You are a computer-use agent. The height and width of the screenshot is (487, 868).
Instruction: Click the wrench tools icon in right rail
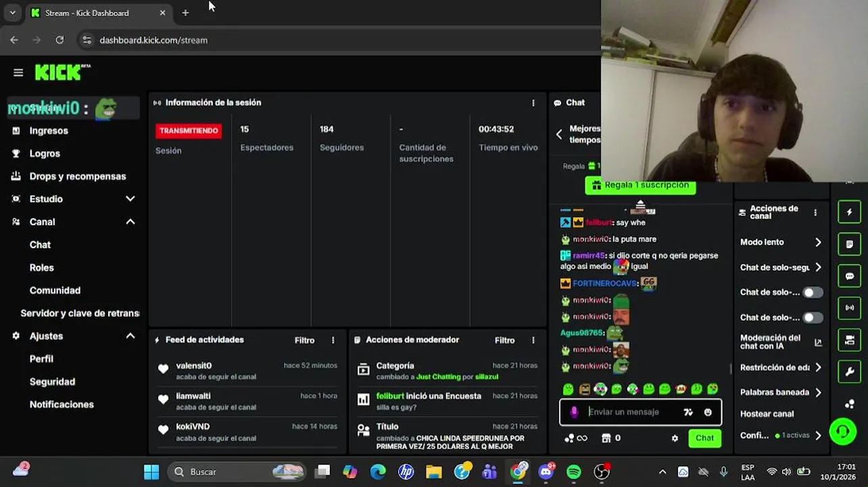[x=850, y=371]
